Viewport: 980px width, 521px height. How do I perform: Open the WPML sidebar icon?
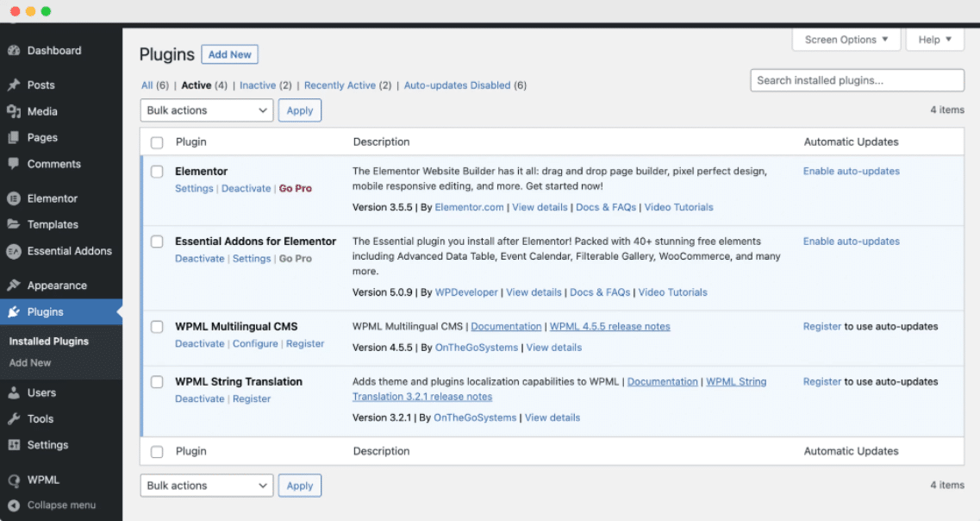tap(14, 480)
